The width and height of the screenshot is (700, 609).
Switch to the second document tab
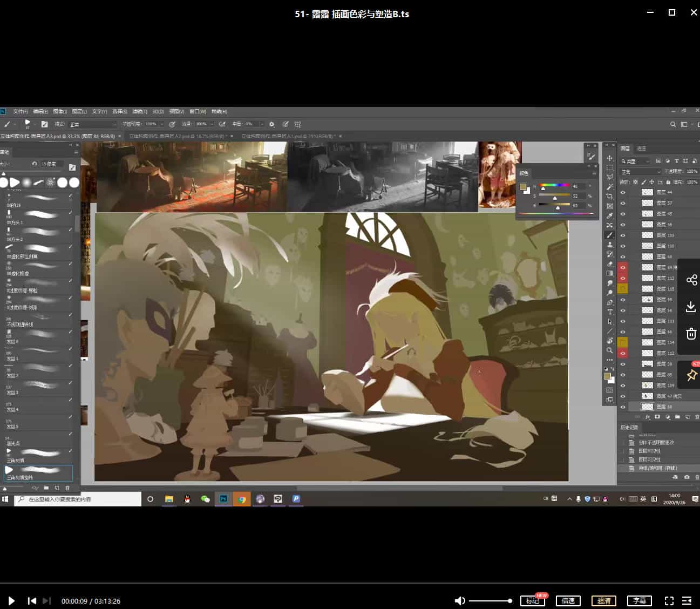[178, 137]
